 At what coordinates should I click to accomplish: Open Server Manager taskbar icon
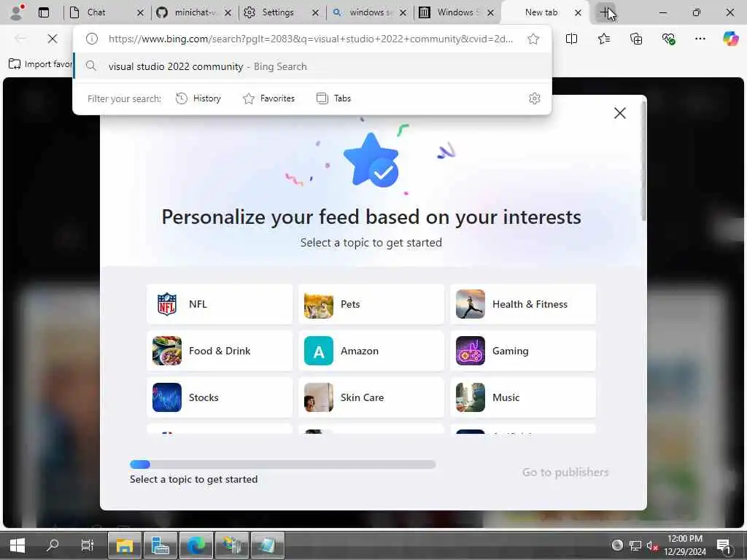click(160, 545)
